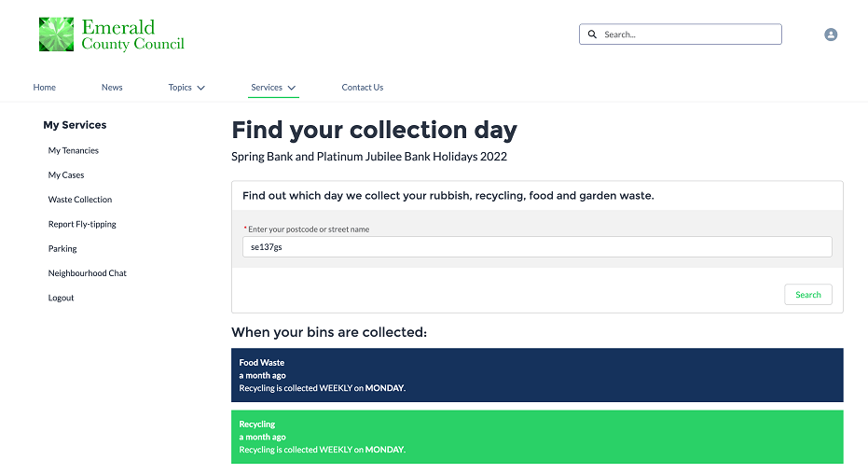
Task: Select the Food Waste collection card
Action: [x=537, y=375]
